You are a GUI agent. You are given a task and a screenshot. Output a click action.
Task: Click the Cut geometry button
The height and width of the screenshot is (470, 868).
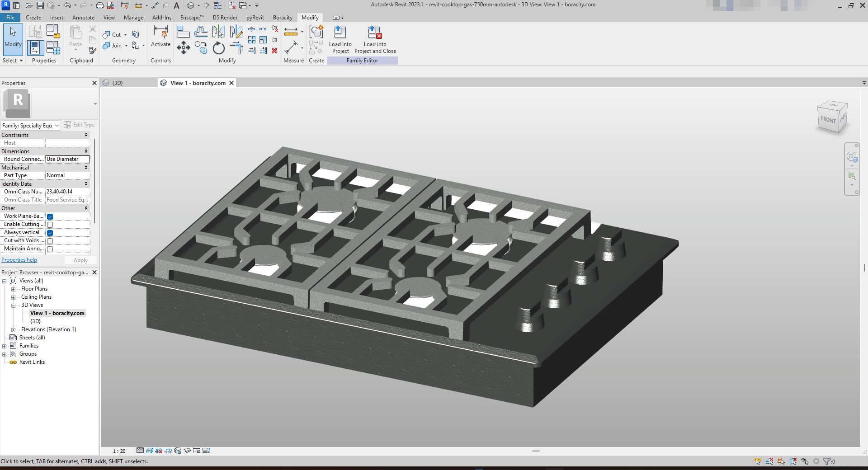(x=112, y=35)
